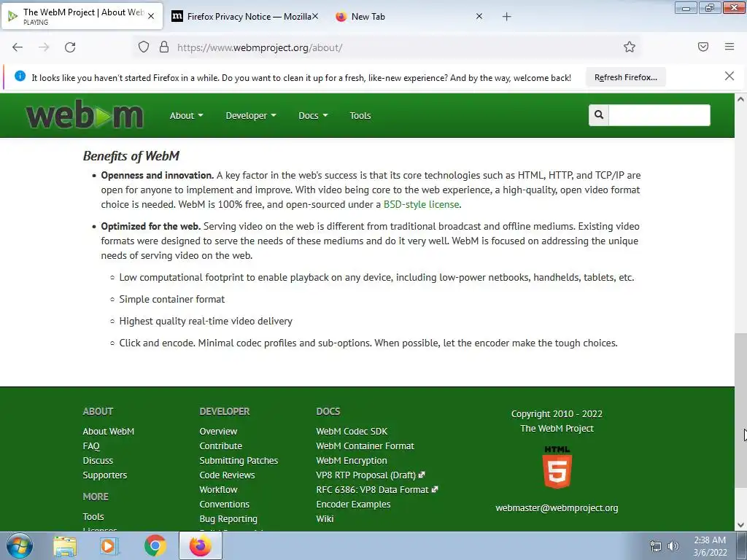Reload the page with the refresh icon
Viewport: 747px width, 560px height.
(x=70, y=47)
